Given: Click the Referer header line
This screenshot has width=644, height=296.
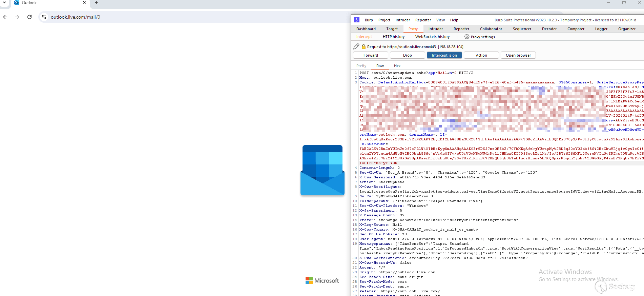Looking at the screenshot, I should point(400,291).
